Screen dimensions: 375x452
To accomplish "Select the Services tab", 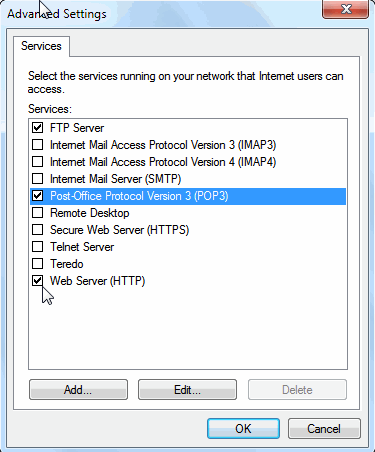I will tap(41, 46).
